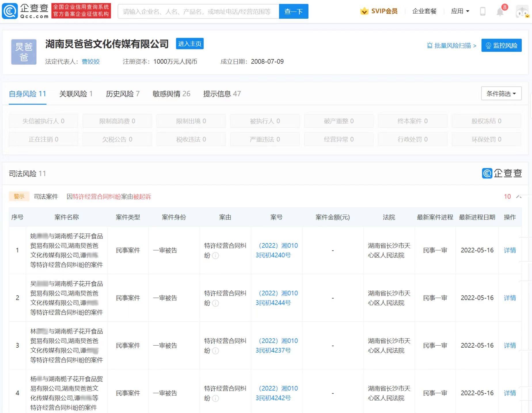Click the 失信被执行人 0 filter
Screen dimensions: 532x413
click(43, 121)
